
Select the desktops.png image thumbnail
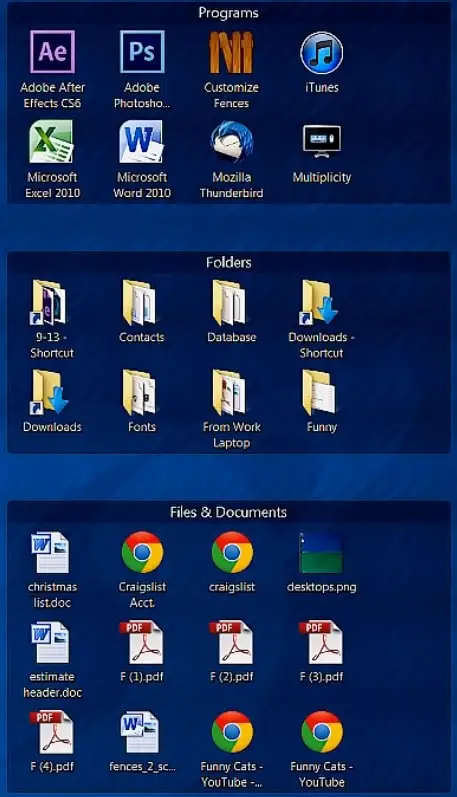pyautogui.click(x=321, y=553)
